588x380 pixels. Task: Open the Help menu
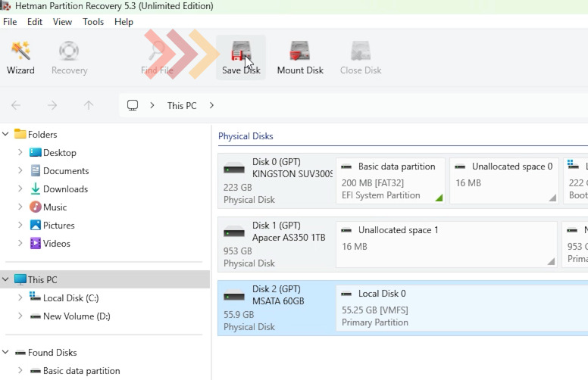pyautogui.click(x=124, y=22)
